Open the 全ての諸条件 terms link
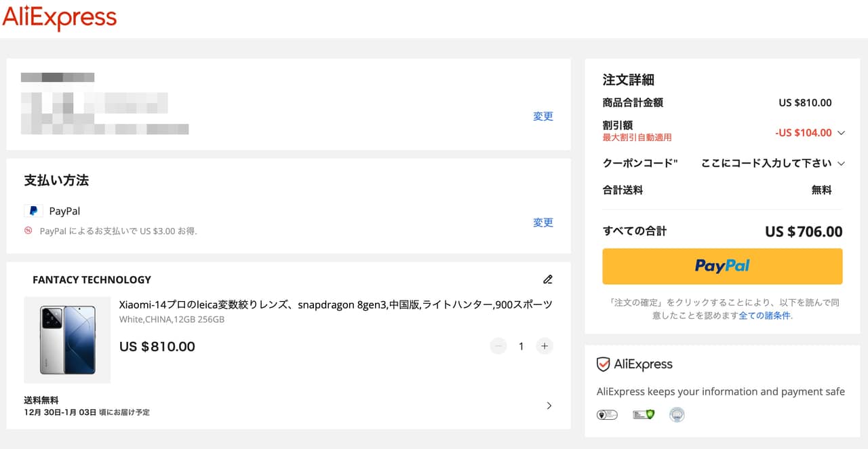This screenshot has height=449, width=868. tap(764, 315)
